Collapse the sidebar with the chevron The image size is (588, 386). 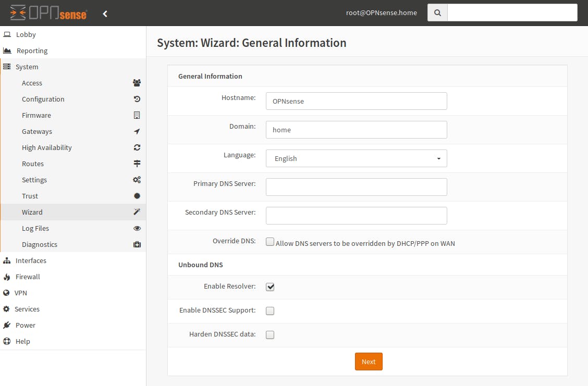click(105, 14)
